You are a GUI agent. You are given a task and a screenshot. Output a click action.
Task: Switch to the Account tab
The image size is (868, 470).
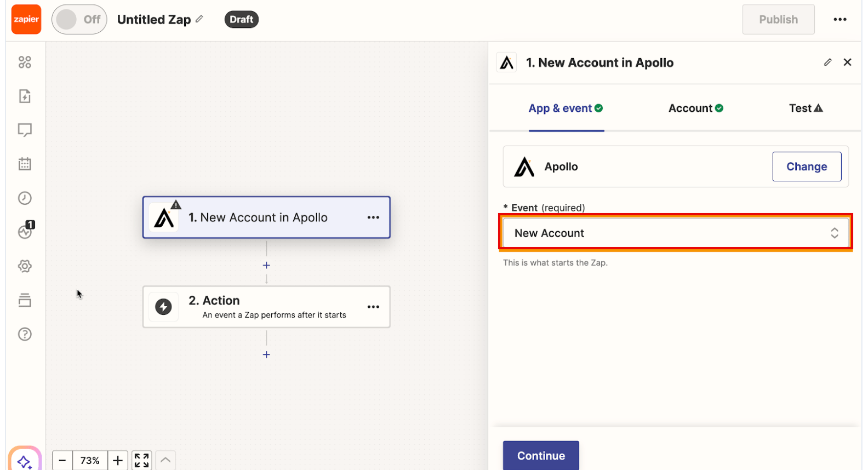pos(696,108)
